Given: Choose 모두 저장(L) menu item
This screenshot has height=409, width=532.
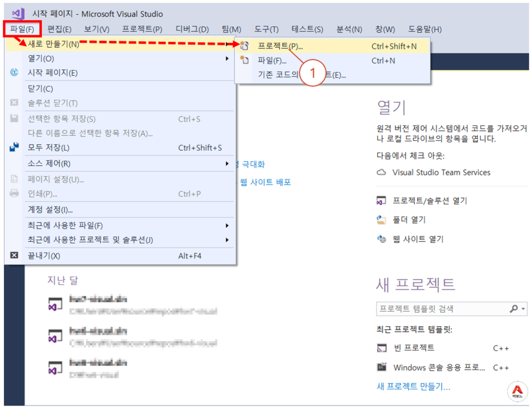Looking at the screenshot, I should point(121,148).
